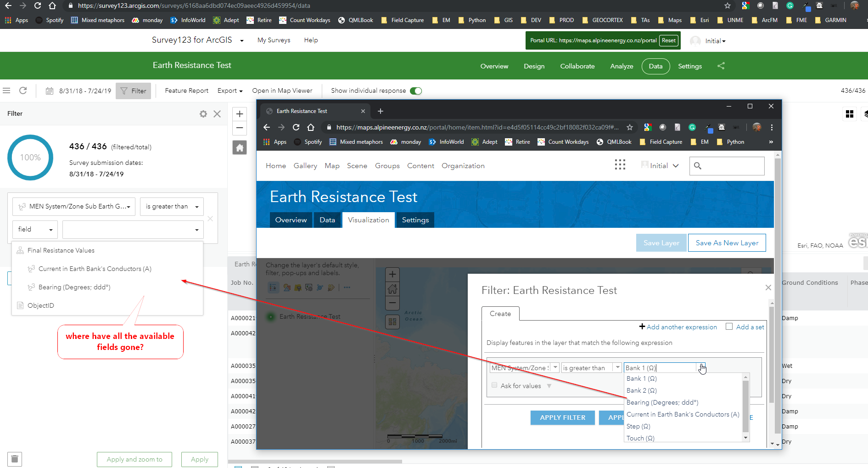Click the trash icon to delete filters
The image size is (868, 468).
click(15, 459)
